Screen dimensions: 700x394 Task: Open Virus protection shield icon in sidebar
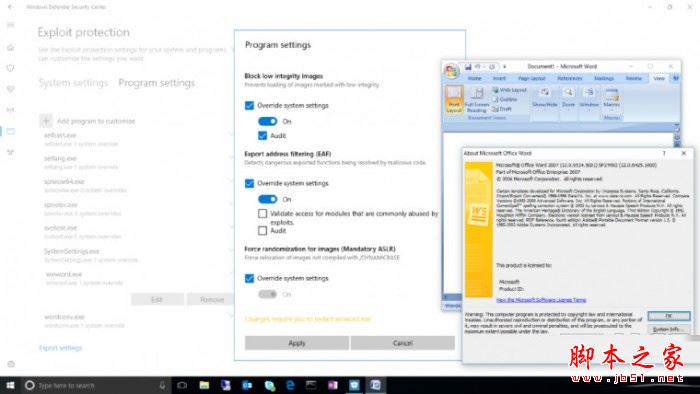pos(11,68)
